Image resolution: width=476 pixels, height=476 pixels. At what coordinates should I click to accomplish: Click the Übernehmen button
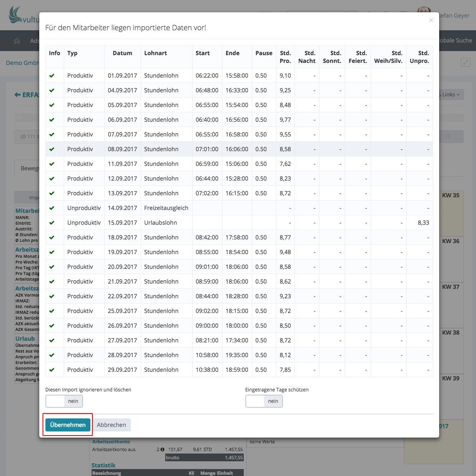(67, 425)
